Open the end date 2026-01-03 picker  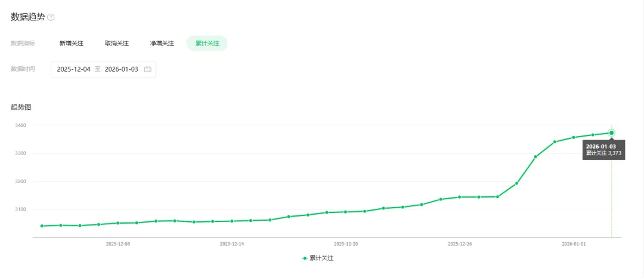(121, 69)
